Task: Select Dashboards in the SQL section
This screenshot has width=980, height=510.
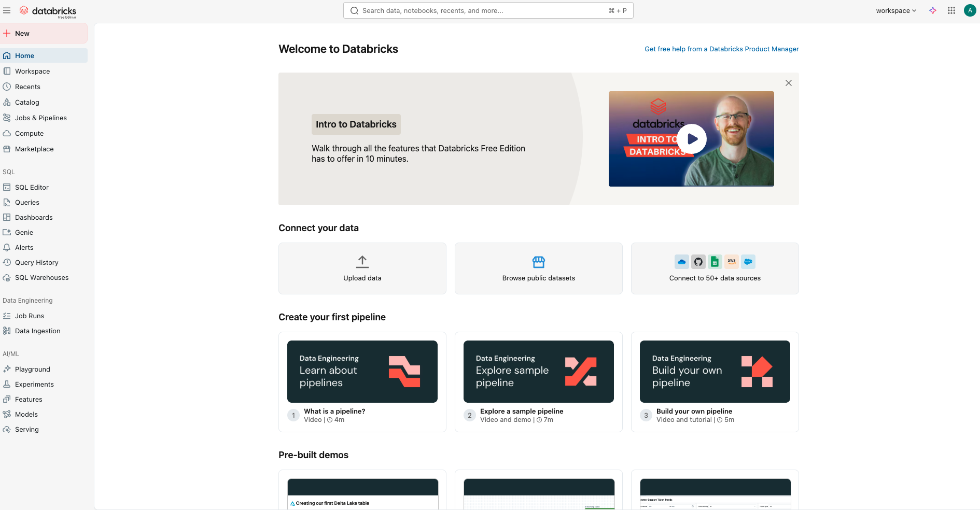Action: [x=34, y=217]
